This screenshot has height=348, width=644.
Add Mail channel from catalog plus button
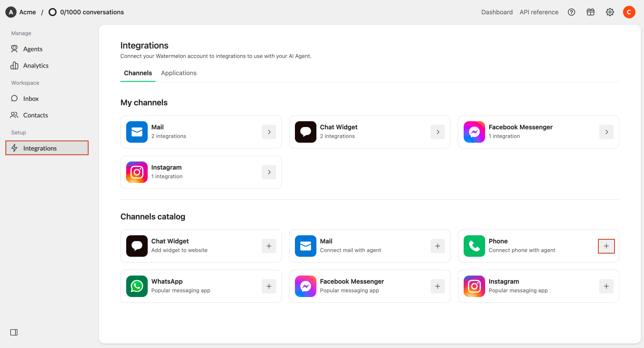[438, 246]
